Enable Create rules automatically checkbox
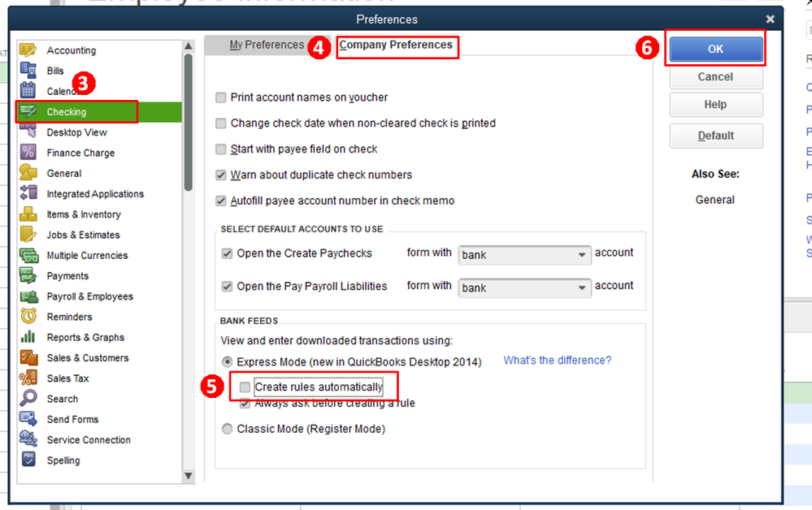The image size is (812, 510). point(245,387)
